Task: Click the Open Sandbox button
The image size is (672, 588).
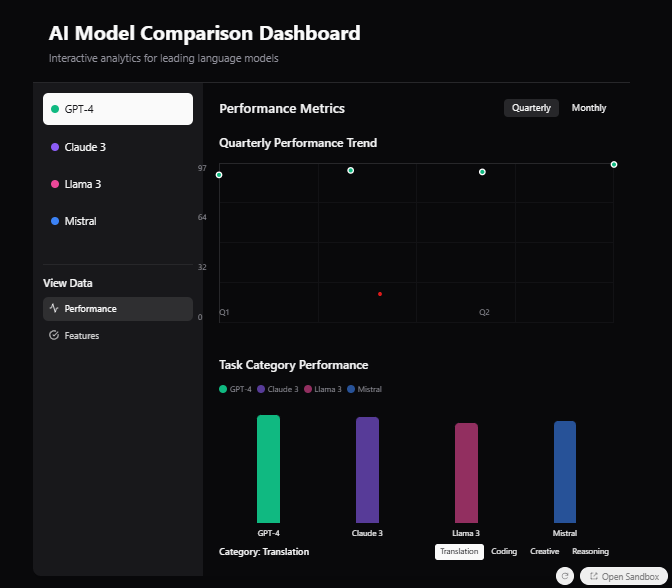Action: pos(624,576)
